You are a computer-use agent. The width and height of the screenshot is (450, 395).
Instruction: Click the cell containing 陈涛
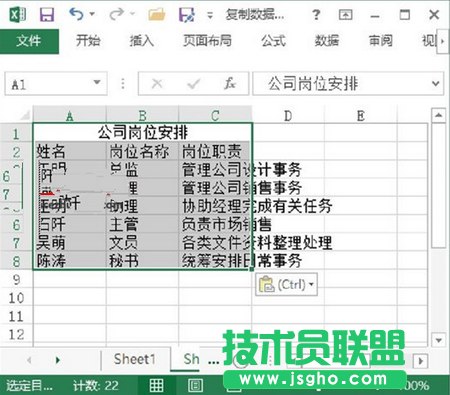pos(69,261)
